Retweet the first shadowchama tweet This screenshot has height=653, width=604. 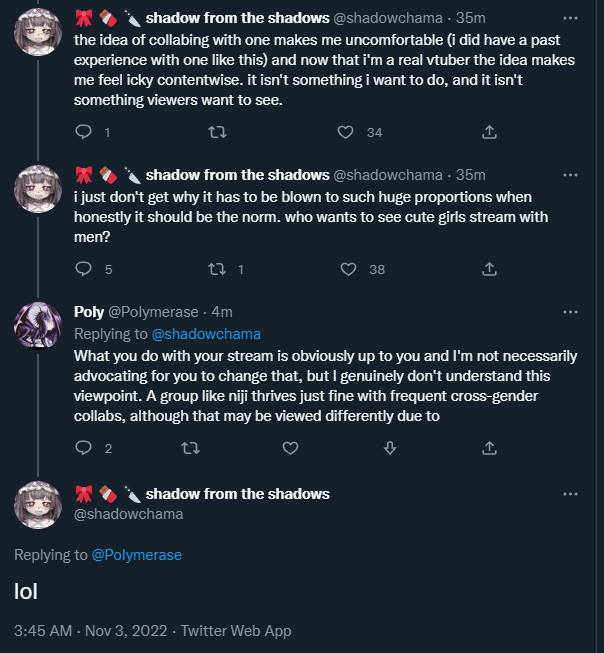tap(215, 132)
